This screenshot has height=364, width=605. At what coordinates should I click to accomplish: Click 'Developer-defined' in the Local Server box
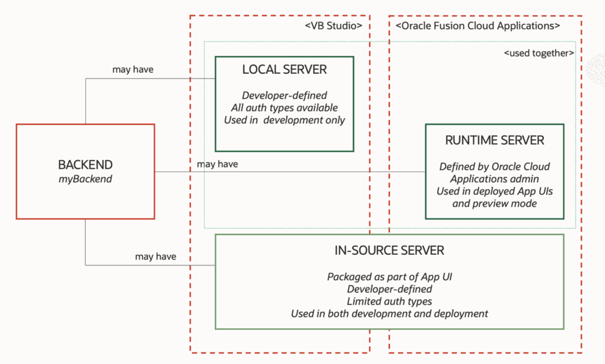pos(284,95)
